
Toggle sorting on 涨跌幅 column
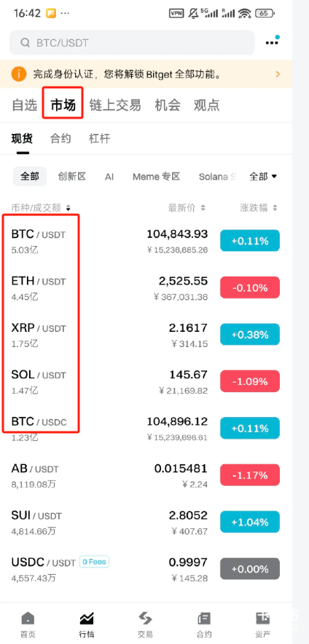[275, 208]
